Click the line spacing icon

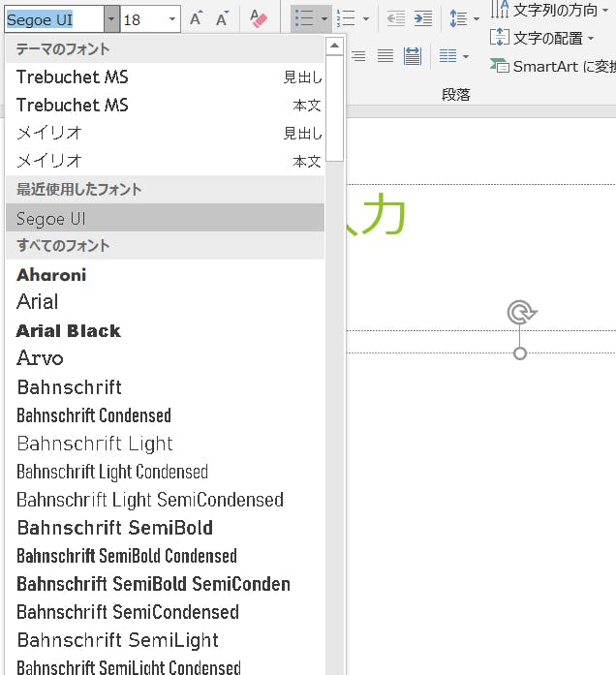coord(459,19)
